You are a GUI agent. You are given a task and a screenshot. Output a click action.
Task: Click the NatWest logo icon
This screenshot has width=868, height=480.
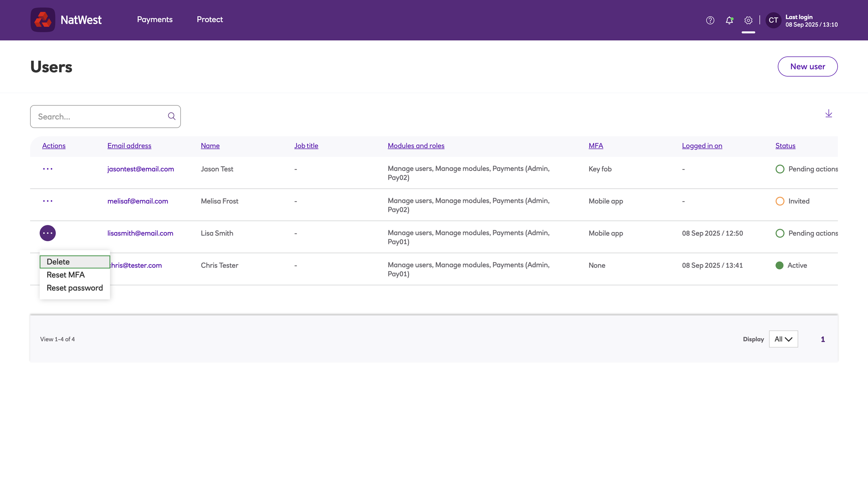point(43,20)
